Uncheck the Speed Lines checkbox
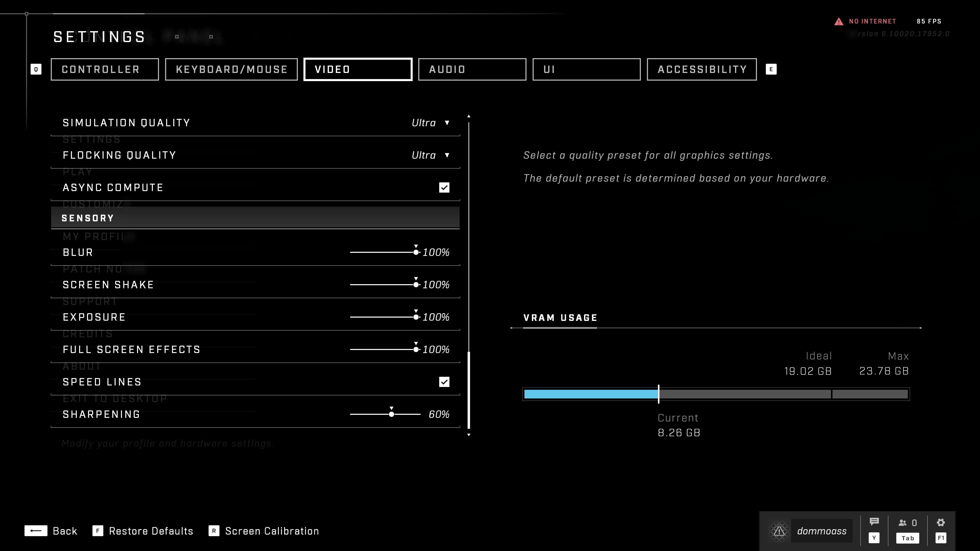Viewport: 980px width, 551px height. coord(444,382)
